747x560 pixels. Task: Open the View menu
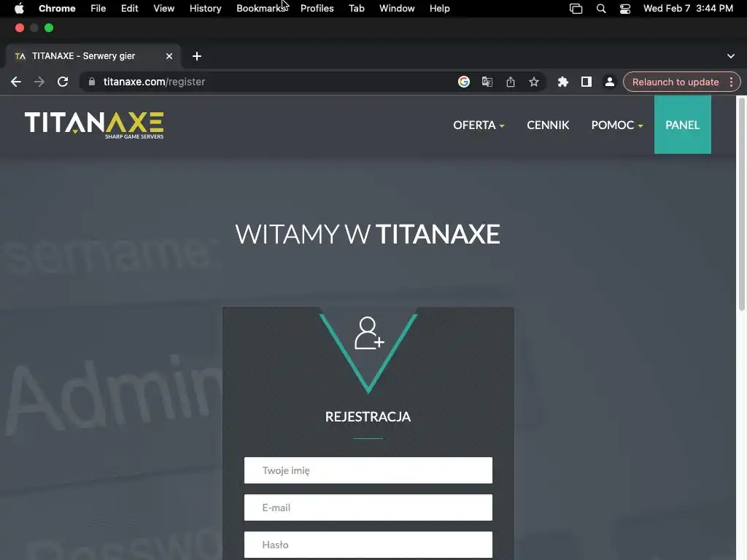[x=164, y=9]
